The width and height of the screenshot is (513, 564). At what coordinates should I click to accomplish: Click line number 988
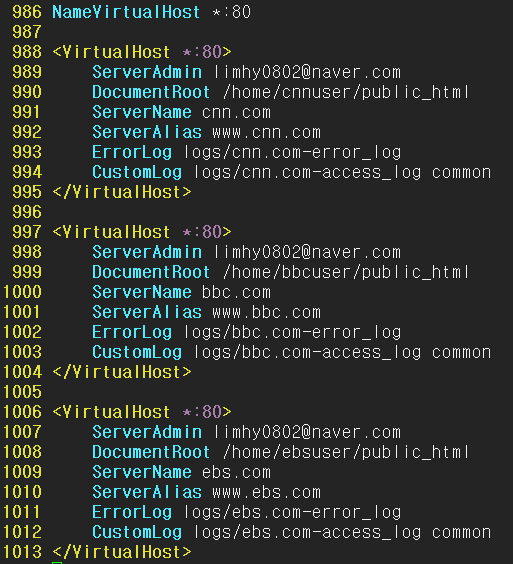coord(27,52)
